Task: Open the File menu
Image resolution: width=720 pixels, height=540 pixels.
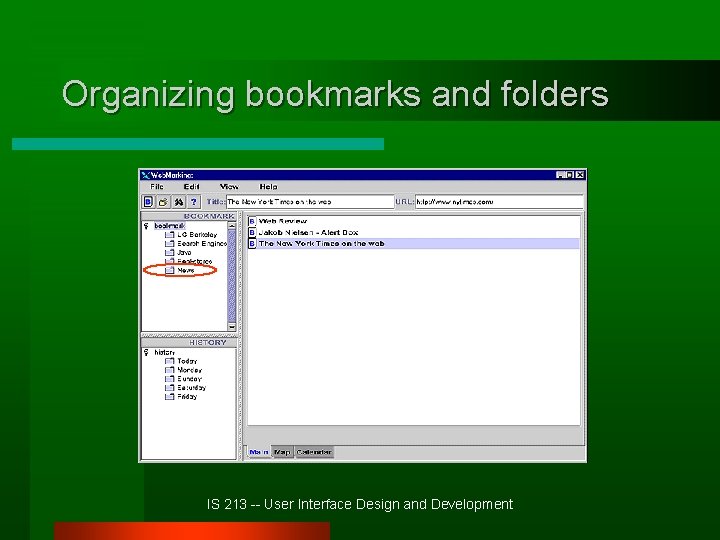Action: (x=157, y=186)
